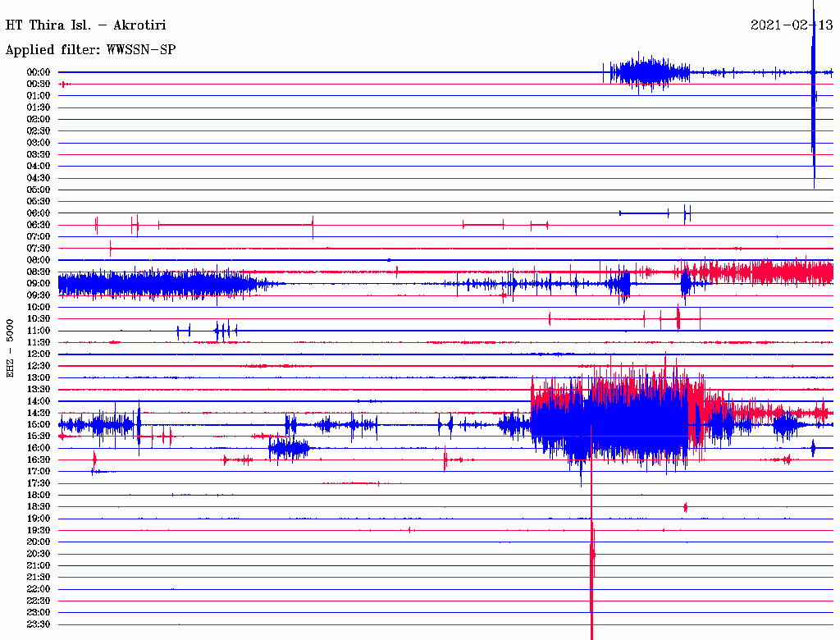Select the 18:00 trace label
Image resolution: width=840 pixels, height=640 pixels.
39,496
